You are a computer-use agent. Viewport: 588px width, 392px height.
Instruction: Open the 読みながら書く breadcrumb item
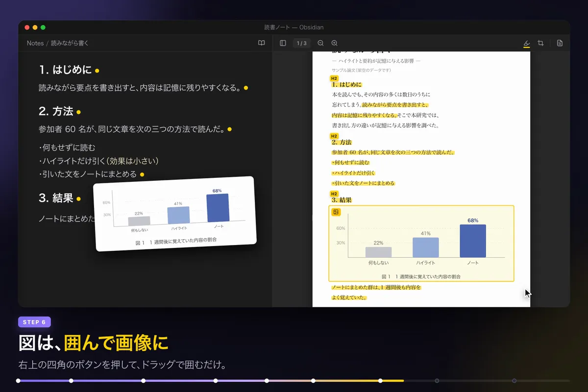click(70, 43)
